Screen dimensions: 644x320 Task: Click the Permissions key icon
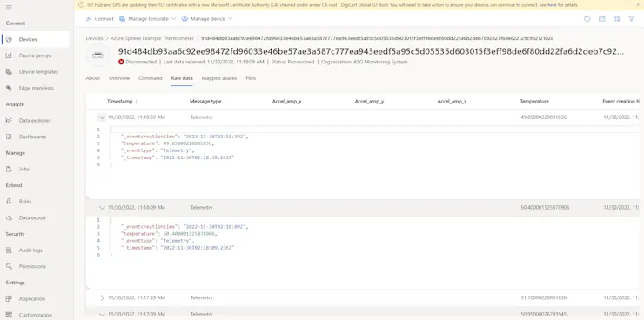pos(9,266)
